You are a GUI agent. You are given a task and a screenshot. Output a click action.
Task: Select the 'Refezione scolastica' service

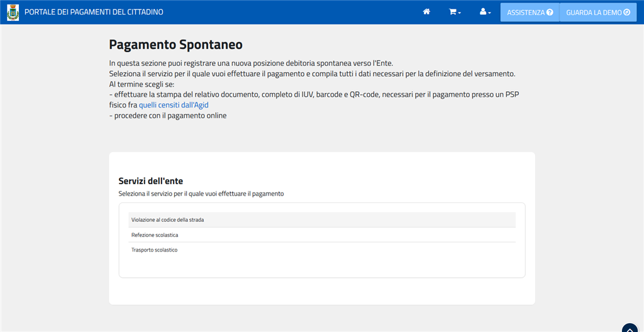pos(155,235)
